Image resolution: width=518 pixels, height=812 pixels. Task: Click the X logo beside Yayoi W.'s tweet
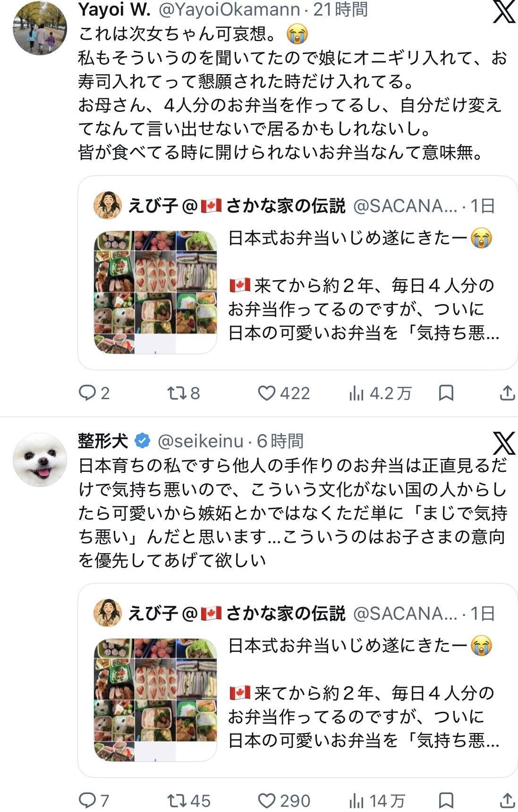coord(504,12)
